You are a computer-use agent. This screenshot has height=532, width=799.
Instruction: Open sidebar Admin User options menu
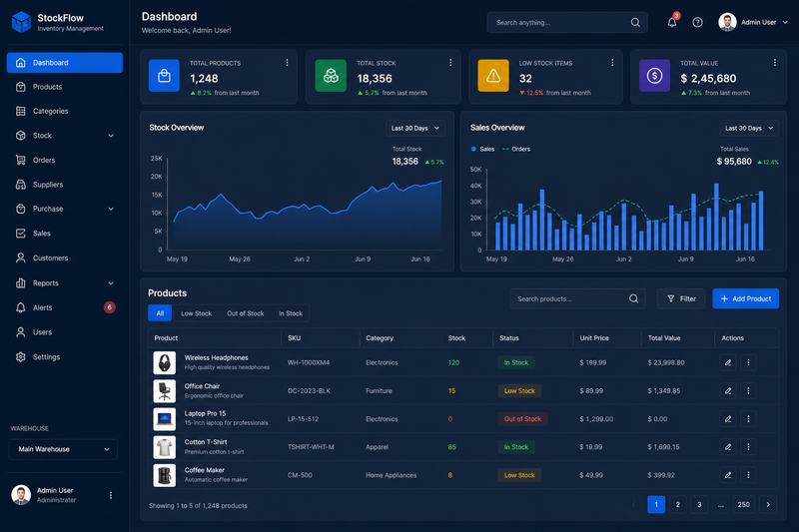point(111,495)
